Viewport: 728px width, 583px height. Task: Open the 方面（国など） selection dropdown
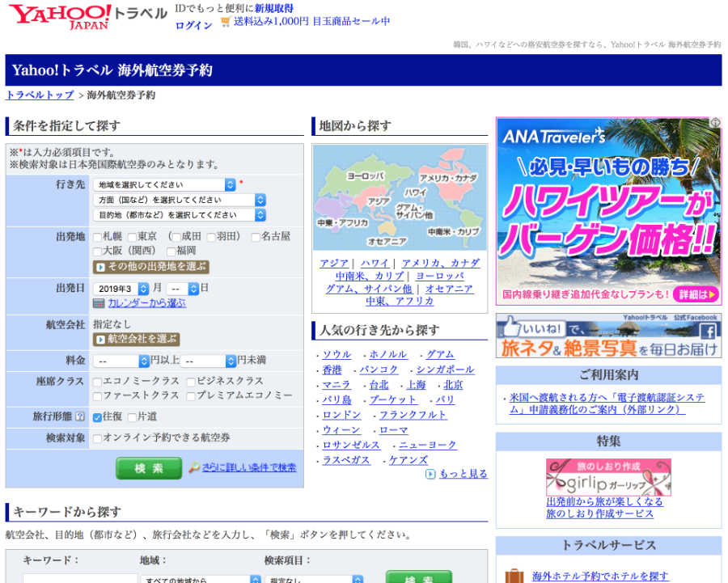(180, 200)
